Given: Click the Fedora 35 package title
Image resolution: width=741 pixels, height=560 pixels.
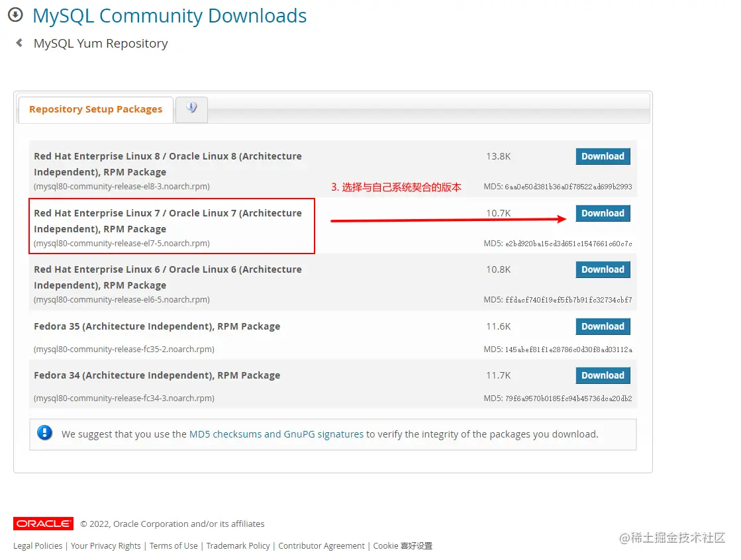Looking at the screenshot, I should [157, 326].
